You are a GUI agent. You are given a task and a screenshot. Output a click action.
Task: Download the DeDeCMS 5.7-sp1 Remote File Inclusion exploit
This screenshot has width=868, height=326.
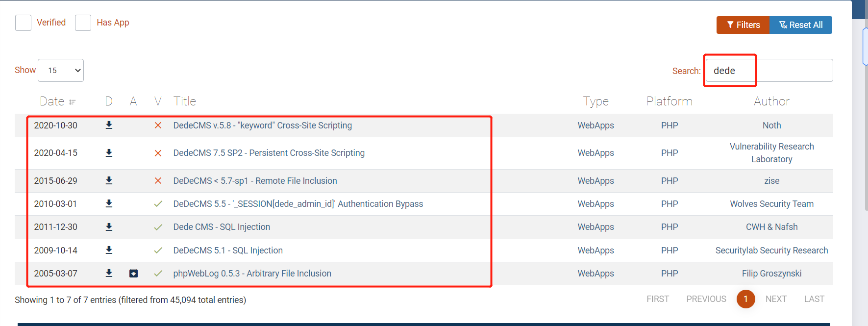tap(109, 181)
